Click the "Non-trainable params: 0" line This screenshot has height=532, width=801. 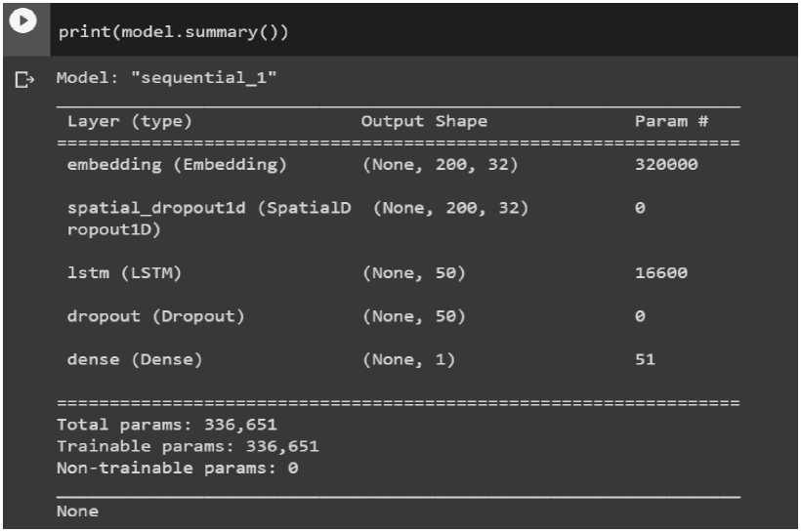coord(177,468)
